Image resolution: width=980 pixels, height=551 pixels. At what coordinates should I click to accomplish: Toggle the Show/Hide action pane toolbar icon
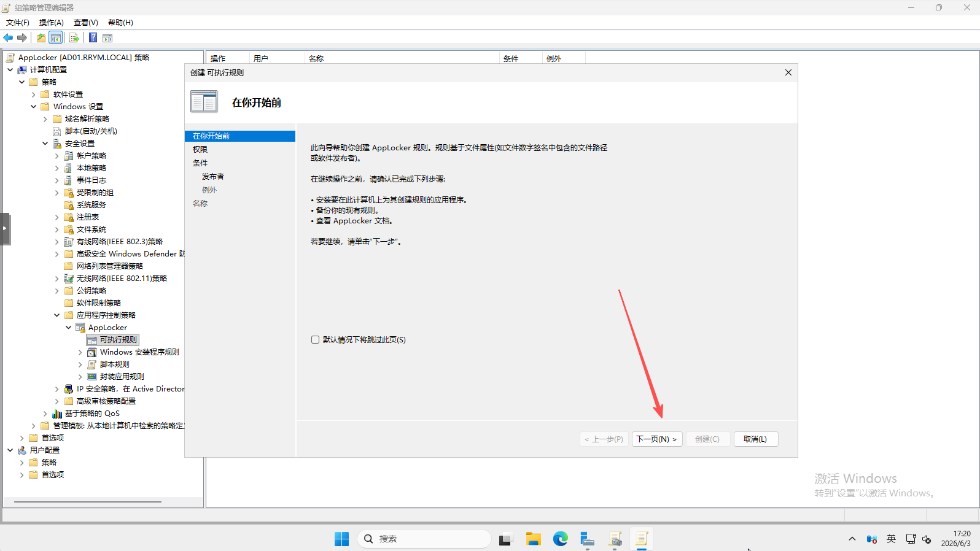click(x=107, y=38)
